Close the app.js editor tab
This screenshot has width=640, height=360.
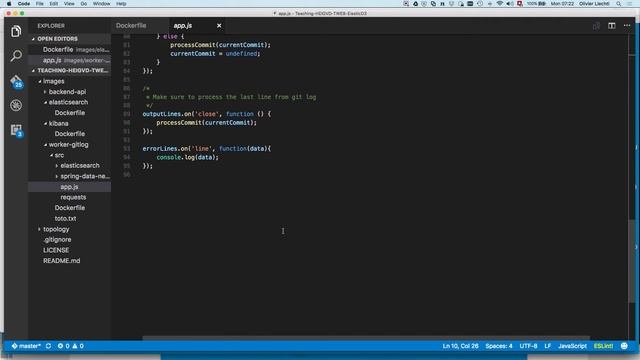(219, 26)
